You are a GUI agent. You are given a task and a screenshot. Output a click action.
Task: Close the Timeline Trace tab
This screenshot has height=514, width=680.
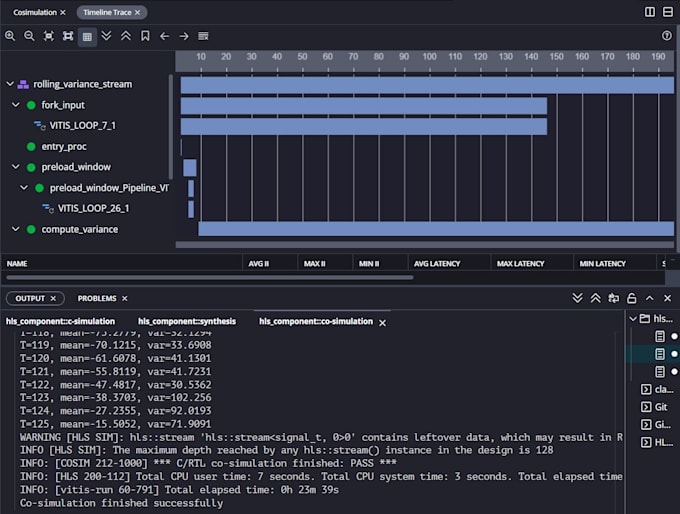pos(137,13)
